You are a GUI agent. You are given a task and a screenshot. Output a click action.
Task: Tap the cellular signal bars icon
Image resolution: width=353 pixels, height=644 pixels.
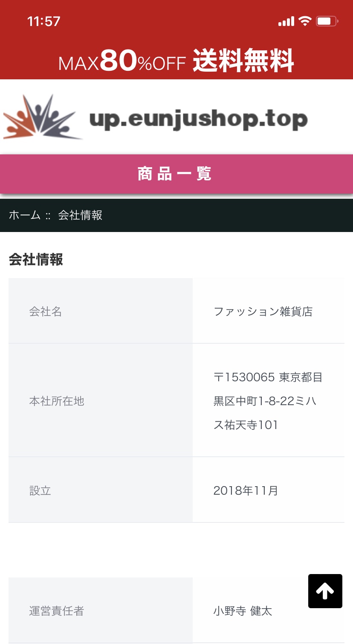(286, 21)
